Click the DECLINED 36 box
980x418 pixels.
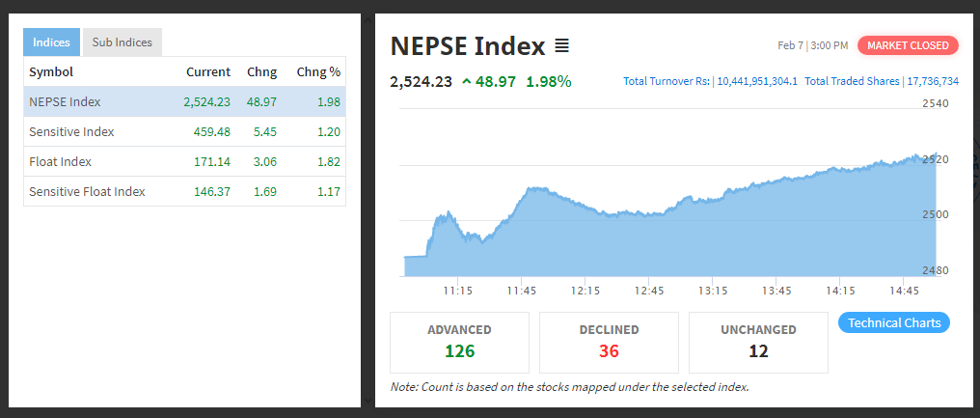tap(609, 343)
